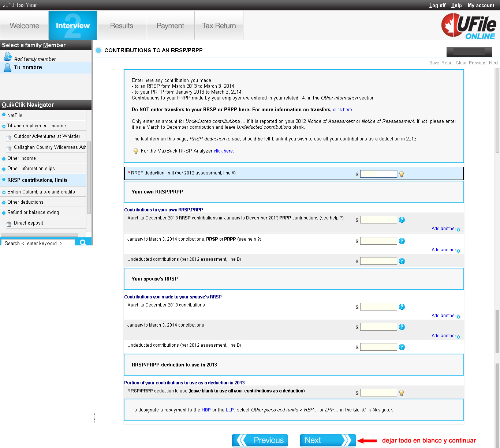500x448 pixels.
Task: Click Log off in the top bar
Action: pyautogui.click(x=437, y=5)
